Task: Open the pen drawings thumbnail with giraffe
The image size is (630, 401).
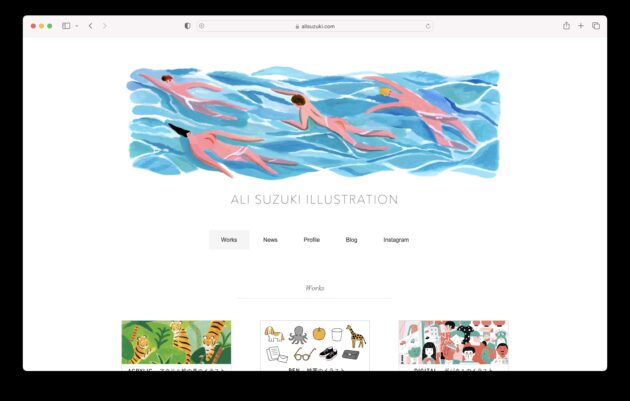Action: pos(315,343)
